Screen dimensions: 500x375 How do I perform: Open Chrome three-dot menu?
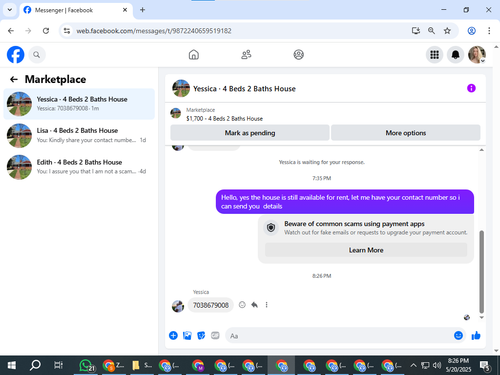[489, 31]
